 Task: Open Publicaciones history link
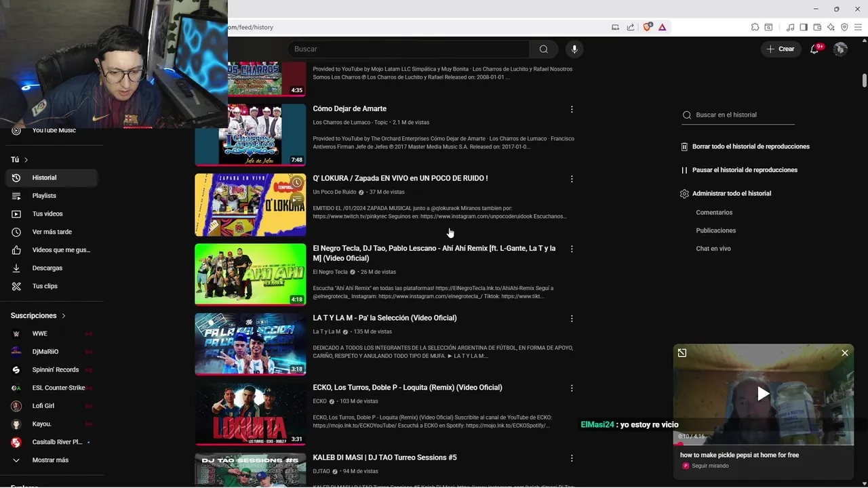click(715, 230)
